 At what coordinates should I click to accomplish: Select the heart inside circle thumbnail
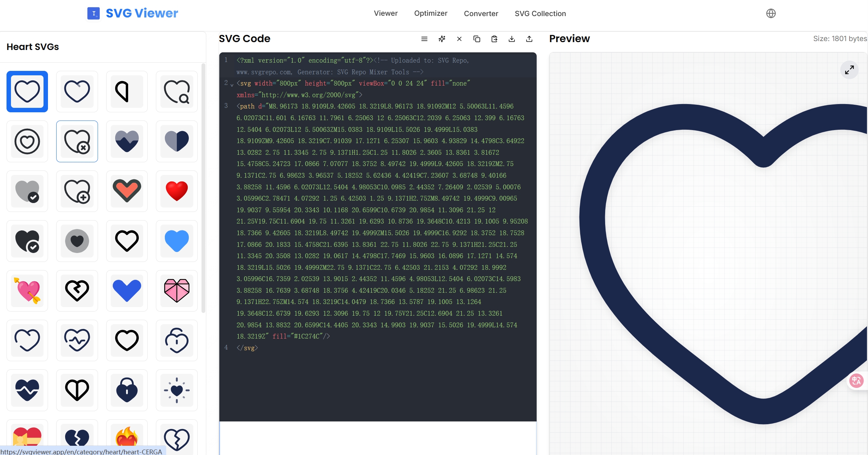point(27,141)
